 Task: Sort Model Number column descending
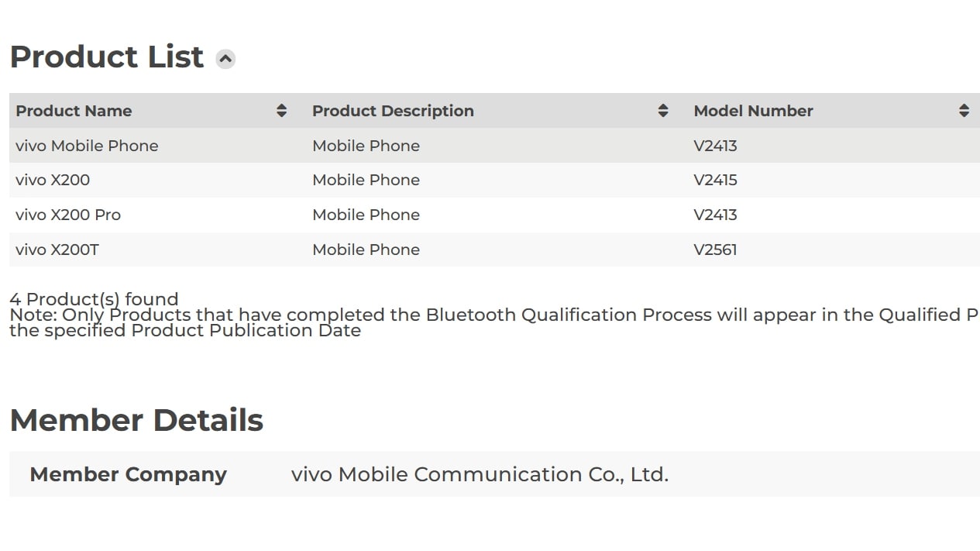(965, 110)
